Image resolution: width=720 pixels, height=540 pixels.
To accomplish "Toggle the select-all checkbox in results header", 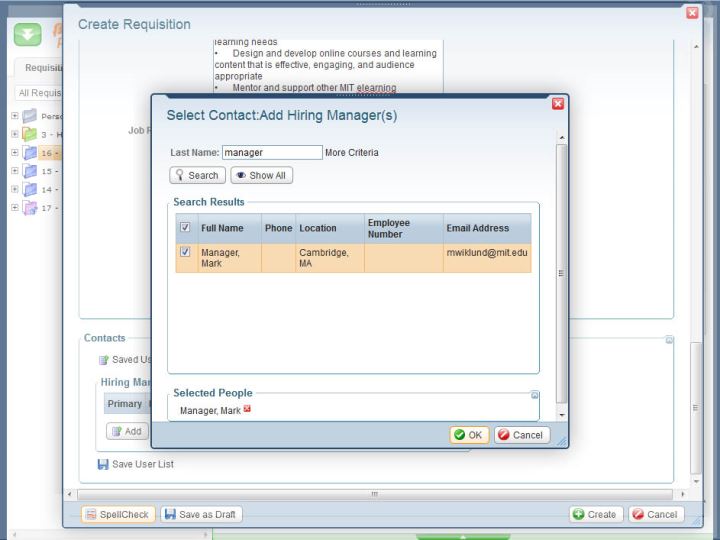I will pyautogui.click(x=183, y=227).
